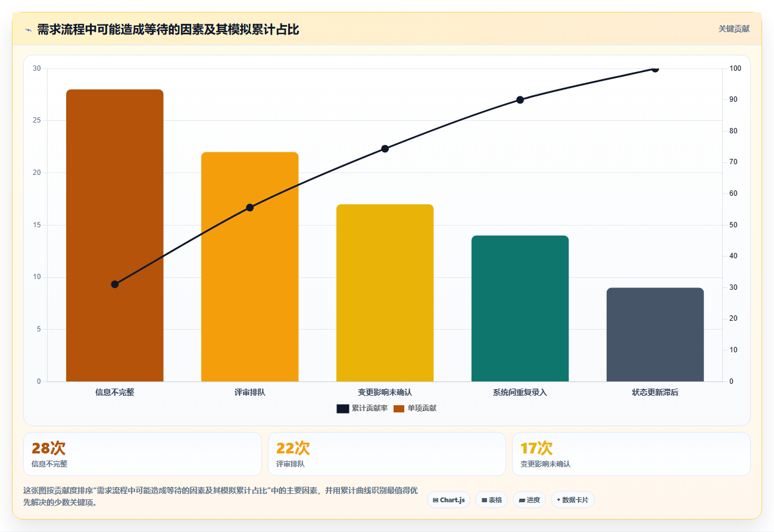The width and height of the screenshot is (774, 532).
Task: Click the 系统间重复录入 teal bar
Action: pos(520,308)
